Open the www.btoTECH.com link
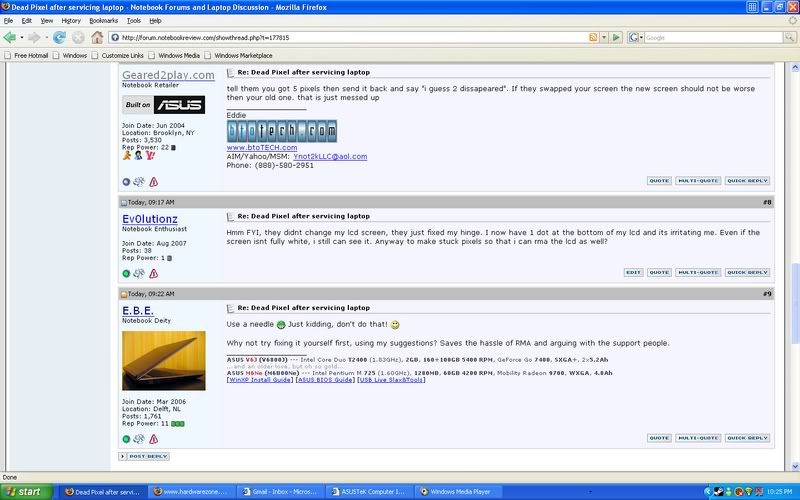 [x=262, y=147]
